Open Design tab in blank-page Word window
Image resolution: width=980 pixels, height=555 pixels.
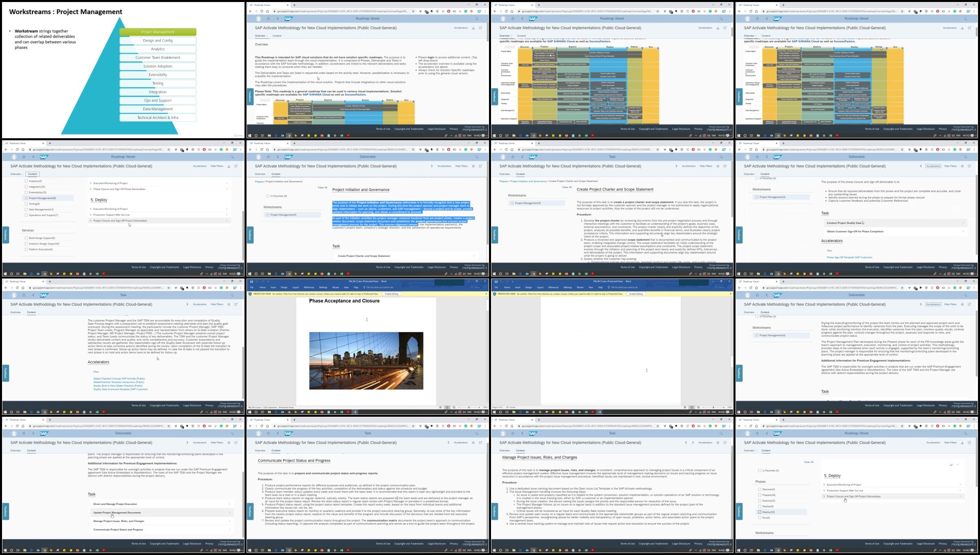(x=529, y=287)
